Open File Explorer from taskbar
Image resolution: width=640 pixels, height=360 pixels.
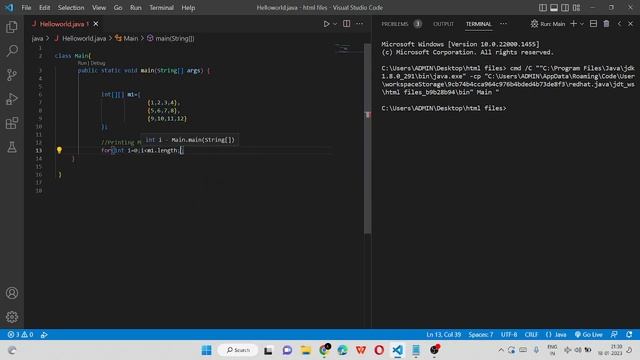click(306, 350)
